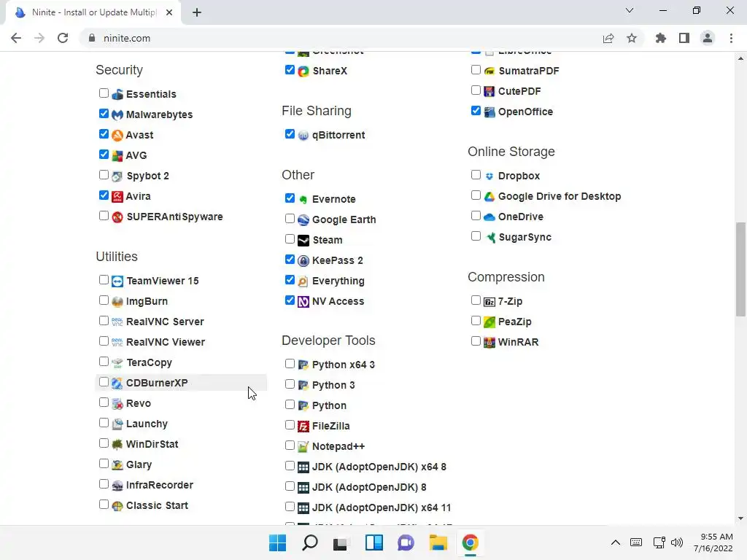Click the Classic Start label

(x=158, y=506)
